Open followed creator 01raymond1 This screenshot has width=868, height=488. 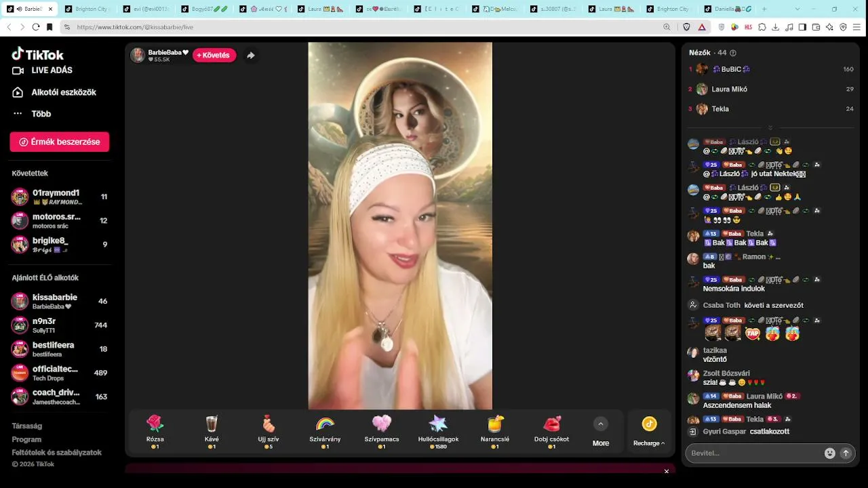(x=60, y=197)
